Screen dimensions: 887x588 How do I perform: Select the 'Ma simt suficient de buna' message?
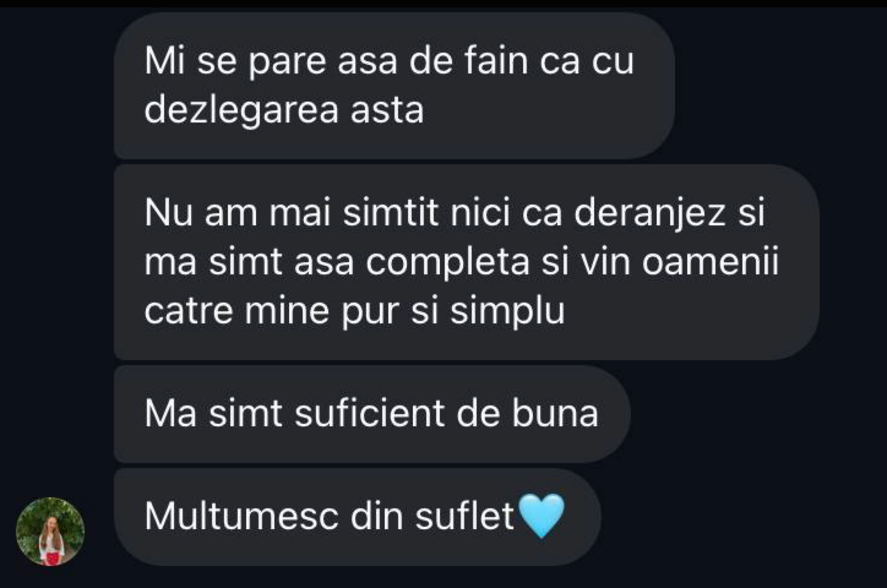pyautogui.click(x=372, y=413)
